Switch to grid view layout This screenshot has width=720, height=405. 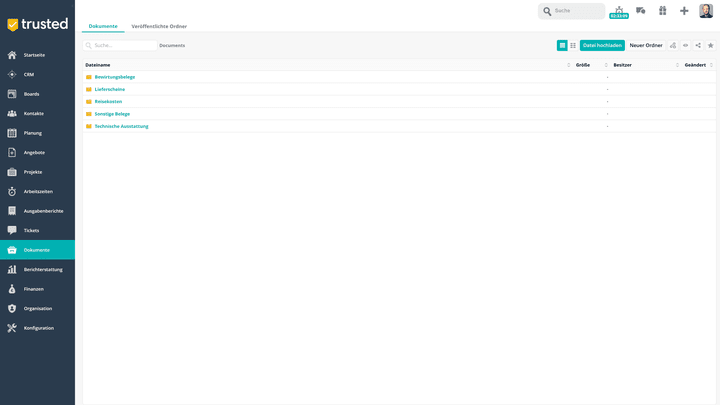point(573,45)
